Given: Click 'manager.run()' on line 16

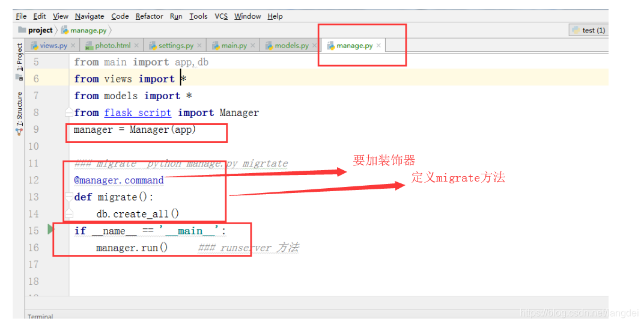Looking at the screenshot, I should [x=132, y=248].
